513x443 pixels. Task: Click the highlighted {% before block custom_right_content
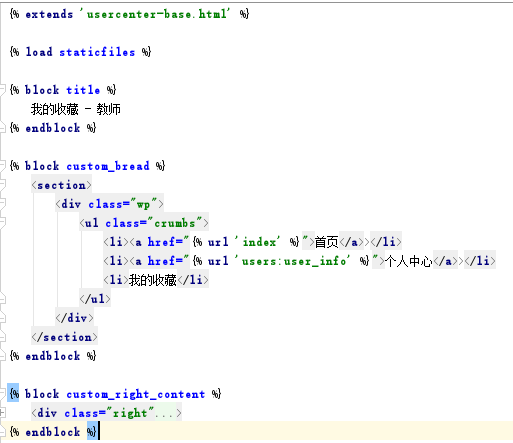(13, 394)
